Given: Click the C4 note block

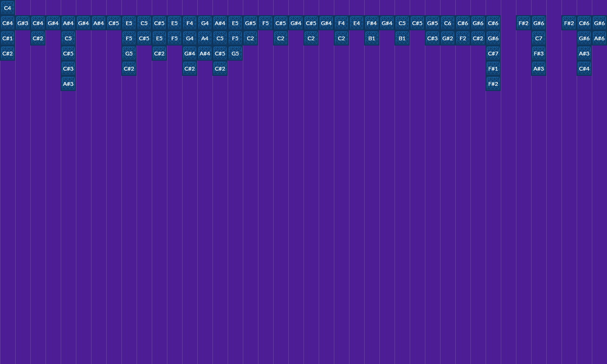Looking at the screenshot, I should click(8, 8).
